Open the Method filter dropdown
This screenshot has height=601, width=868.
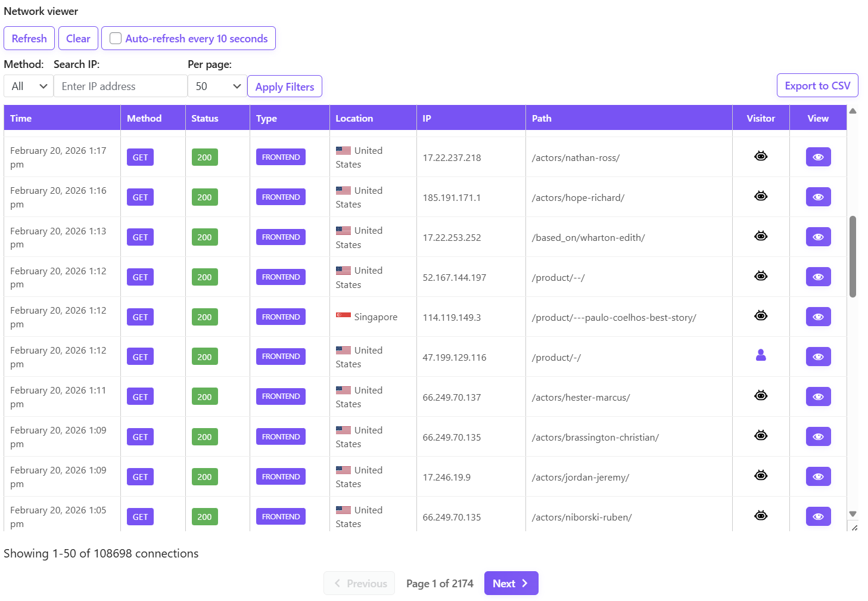point(27,86)
